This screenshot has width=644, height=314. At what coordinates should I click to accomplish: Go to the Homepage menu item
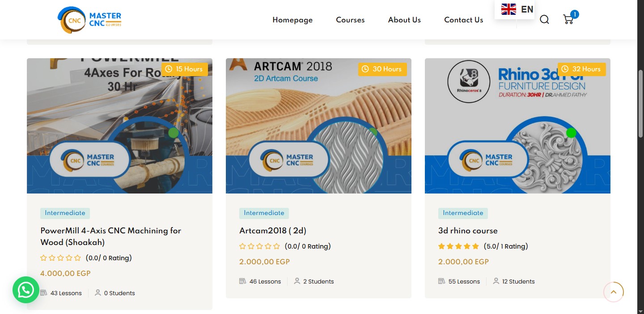point(292,20)
